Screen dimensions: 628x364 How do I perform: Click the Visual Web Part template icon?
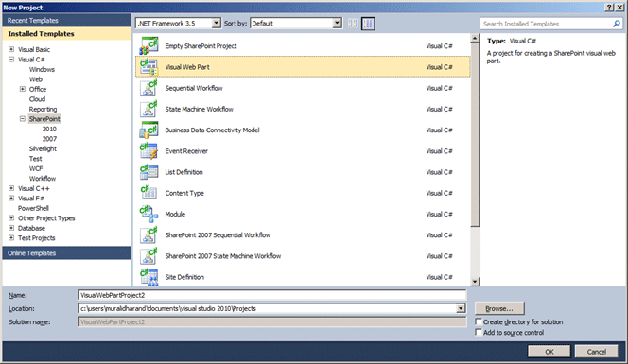tap(148, 67)
